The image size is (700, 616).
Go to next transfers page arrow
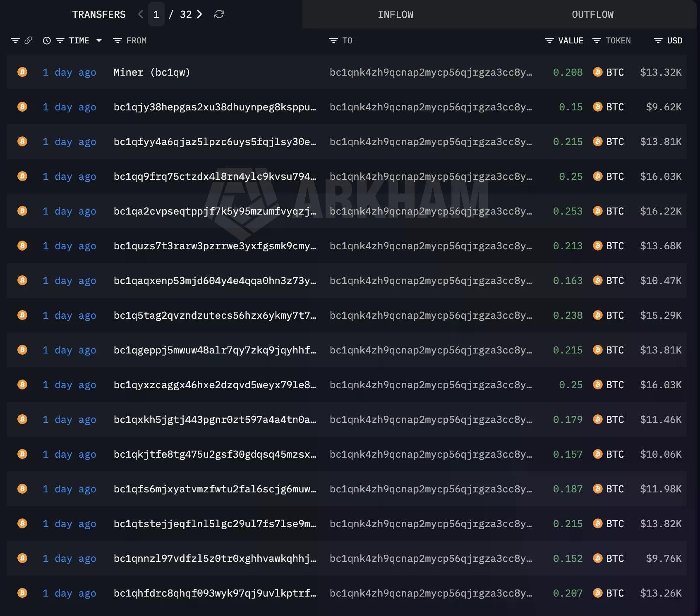(x=199, y=14)
